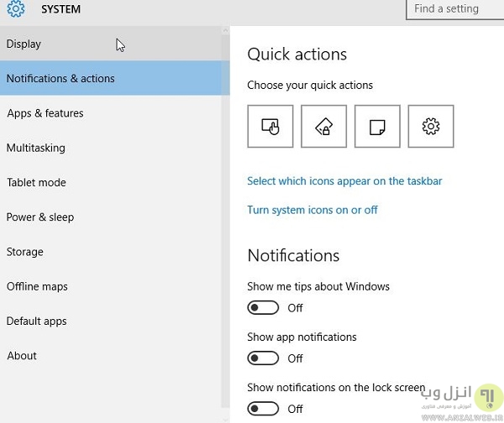Click the Tablet mode quick action tile
504x423 pixels.
[270, 127]
